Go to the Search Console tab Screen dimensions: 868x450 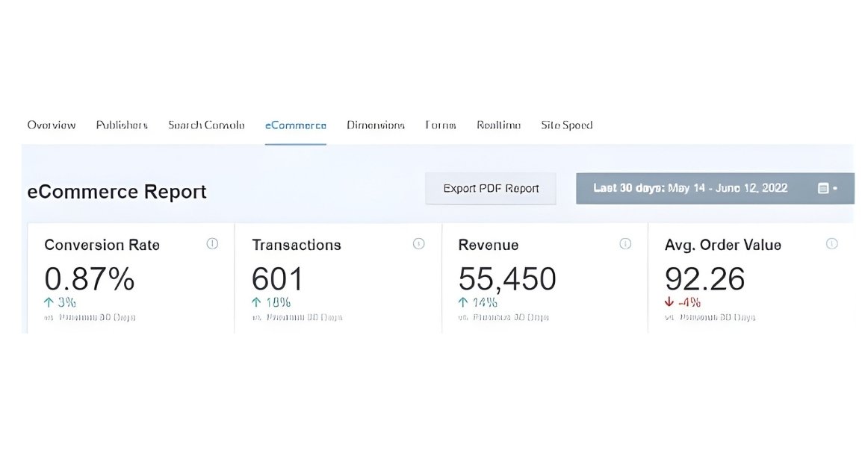[206, 125]
